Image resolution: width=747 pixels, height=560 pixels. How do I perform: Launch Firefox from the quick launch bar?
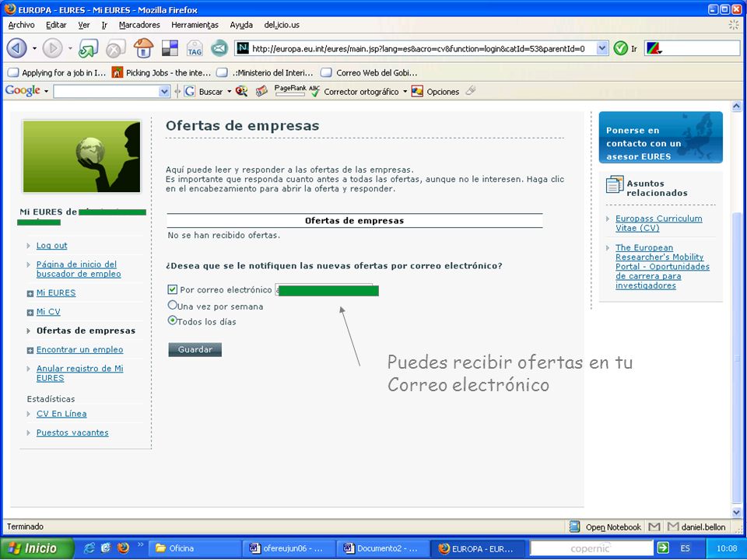pos(124,548)
